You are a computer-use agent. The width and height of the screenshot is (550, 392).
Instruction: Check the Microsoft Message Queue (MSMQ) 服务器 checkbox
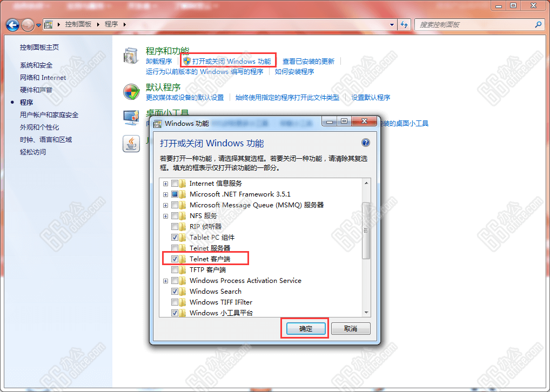click(175, 205)
